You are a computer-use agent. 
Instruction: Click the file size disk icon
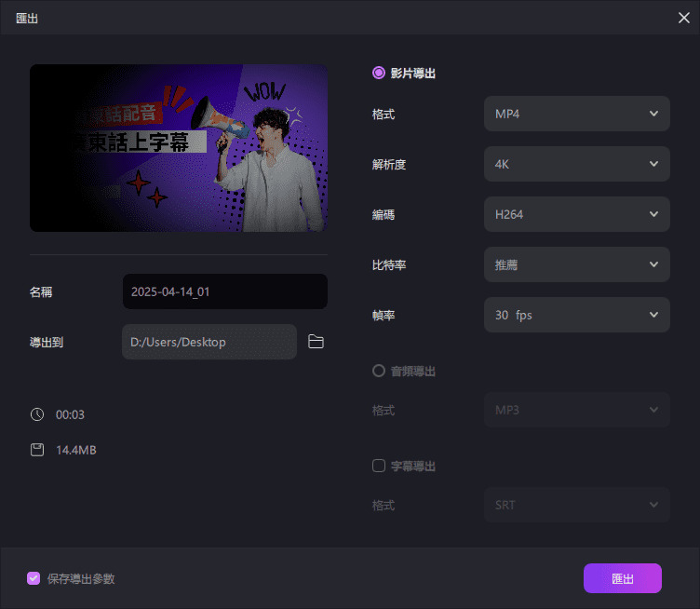(x=37, y=451)
